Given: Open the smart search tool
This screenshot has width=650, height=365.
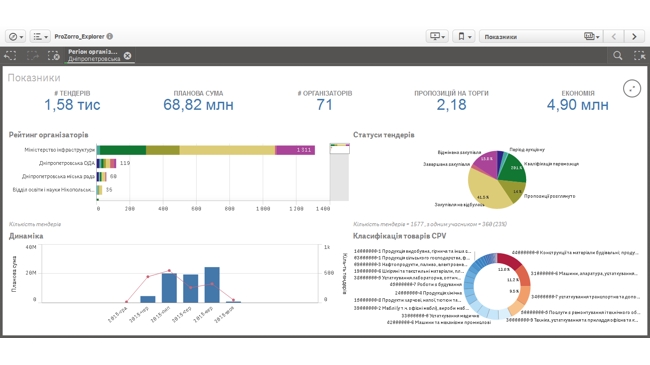Looking at the screenshot, I should 618,56.
